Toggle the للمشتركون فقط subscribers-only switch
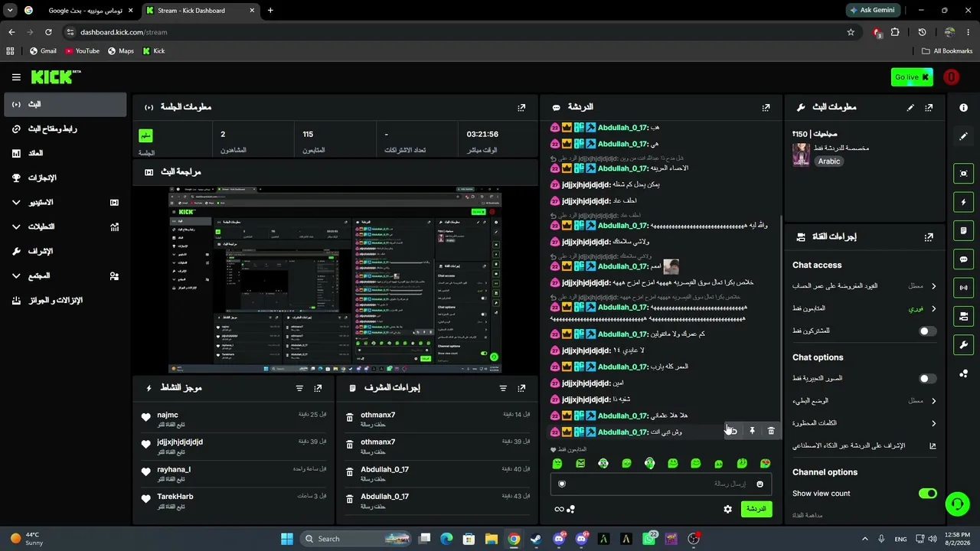 pyautogui.click(x=927, y=331)
